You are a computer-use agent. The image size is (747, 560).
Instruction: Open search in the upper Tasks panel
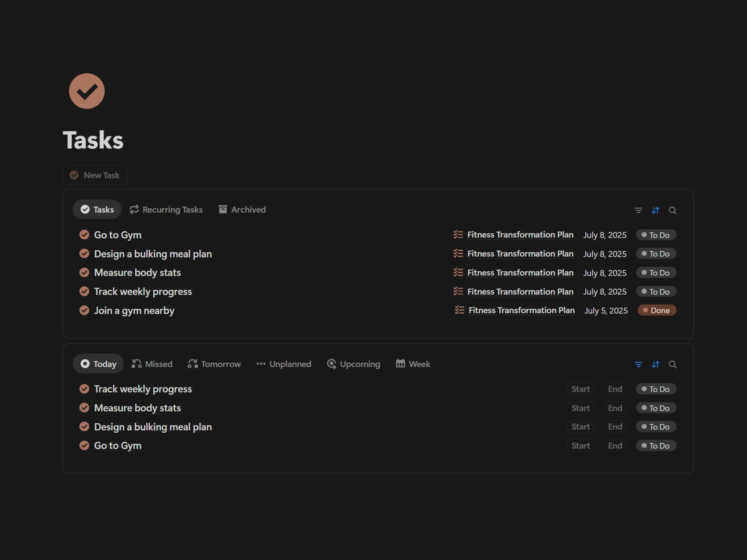(672, 210)
